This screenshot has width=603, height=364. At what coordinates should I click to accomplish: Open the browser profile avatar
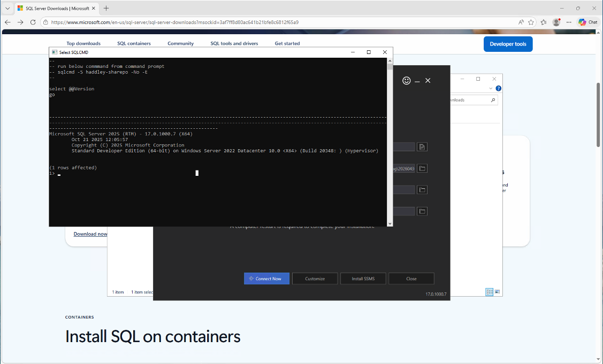click(x=556, y=22)
